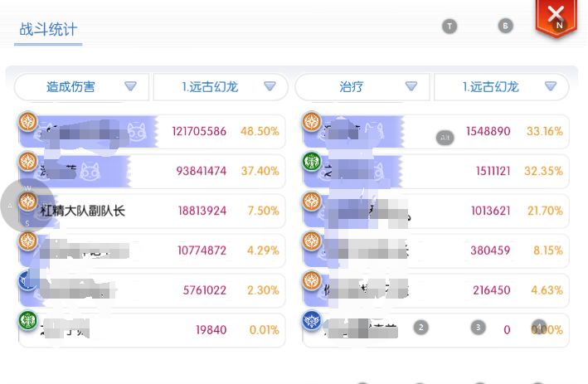Open the 造成伤害 stat type dropdown
Image resolution: width=588 pixels, height=384 pixels.
[x=82, y=86]
